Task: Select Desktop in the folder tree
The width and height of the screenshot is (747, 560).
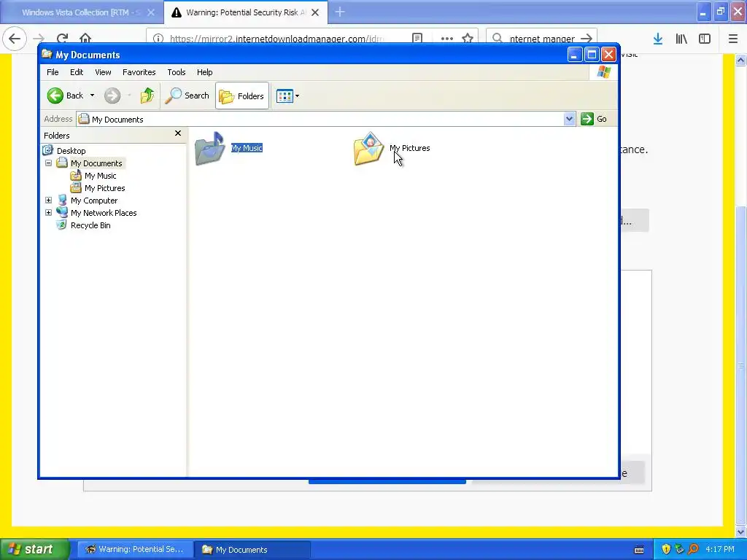Action: [x=71, y=151]
